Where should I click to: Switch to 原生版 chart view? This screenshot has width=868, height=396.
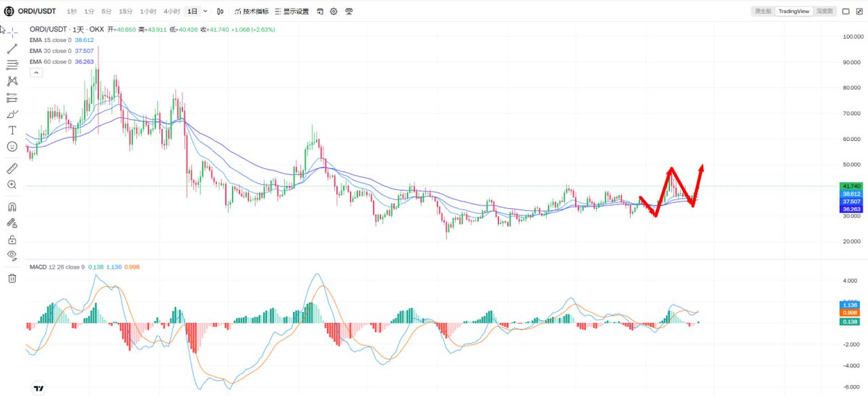click(x=763, y=12)
